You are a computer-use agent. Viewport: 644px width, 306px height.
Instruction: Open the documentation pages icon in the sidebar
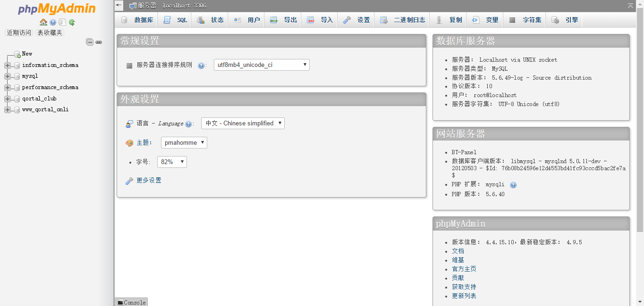[x=62, y=22]
